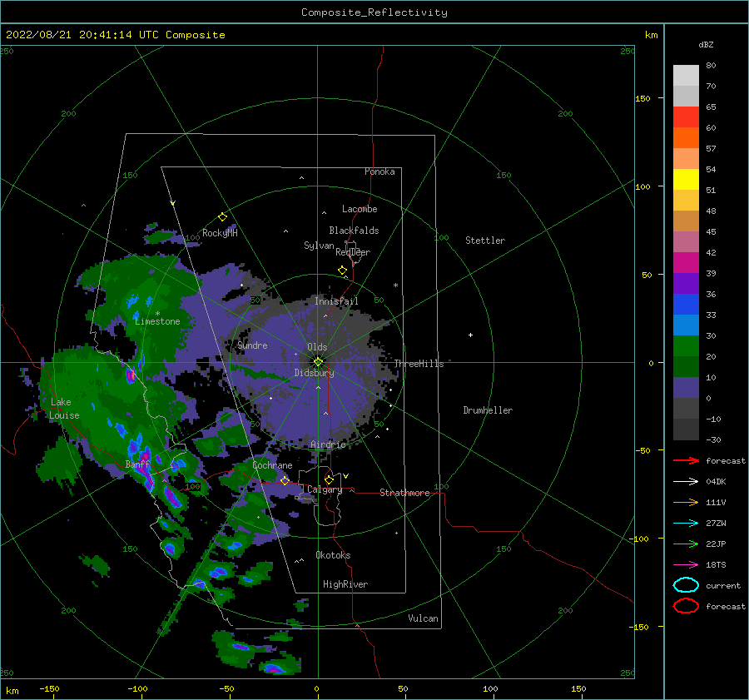Click the Okotoks label
Screen dimensions: 749x700
coord(333,554)
